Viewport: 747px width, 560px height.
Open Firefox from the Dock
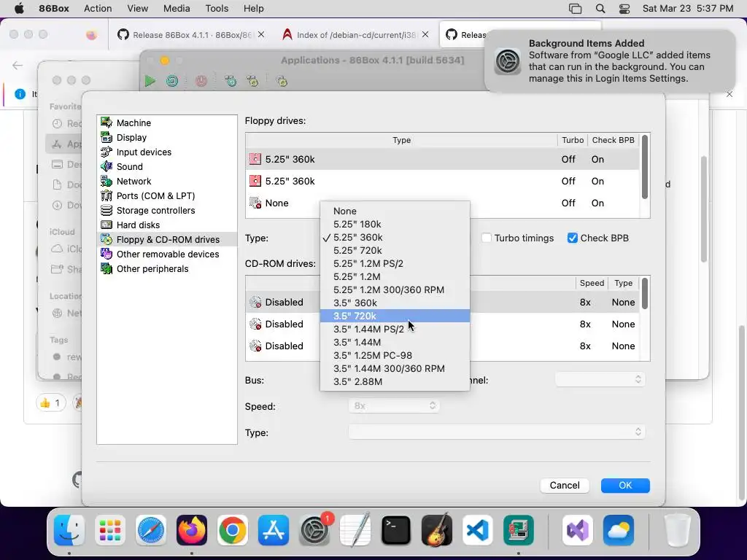point(192,530)
